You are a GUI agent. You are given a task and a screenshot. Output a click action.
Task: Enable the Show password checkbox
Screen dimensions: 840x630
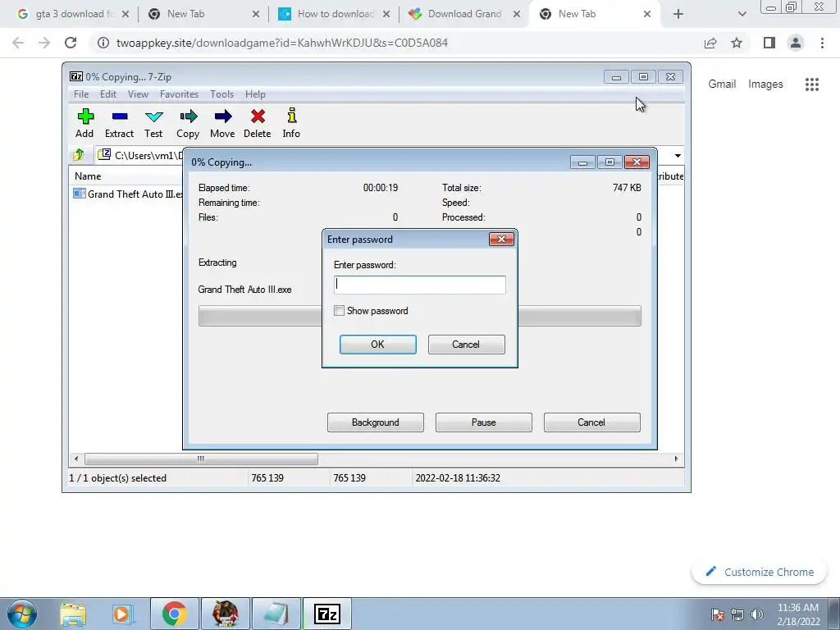pos(339,311)
